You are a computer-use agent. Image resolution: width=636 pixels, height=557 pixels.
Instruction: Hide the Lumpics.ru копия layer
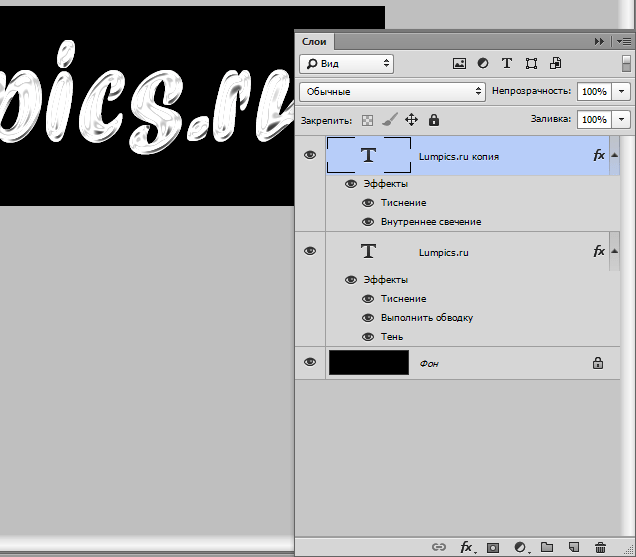(x=310, y=156)
